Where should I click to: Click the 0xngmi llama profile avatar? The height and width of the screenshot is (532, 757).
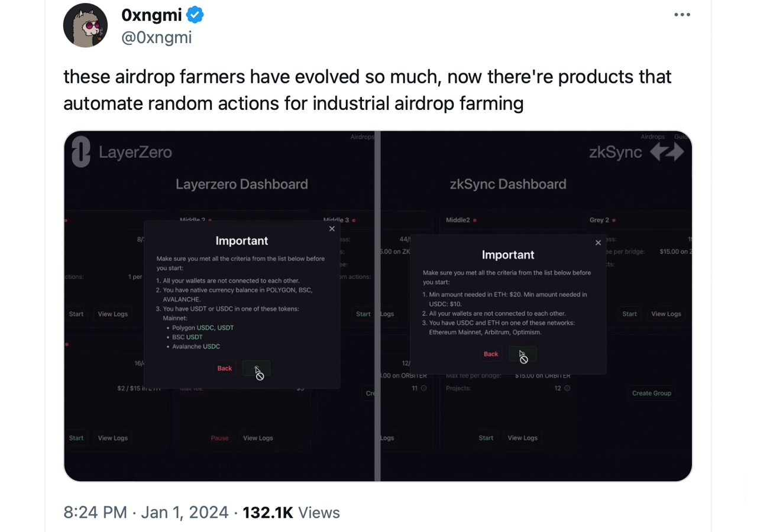[85, 25]
